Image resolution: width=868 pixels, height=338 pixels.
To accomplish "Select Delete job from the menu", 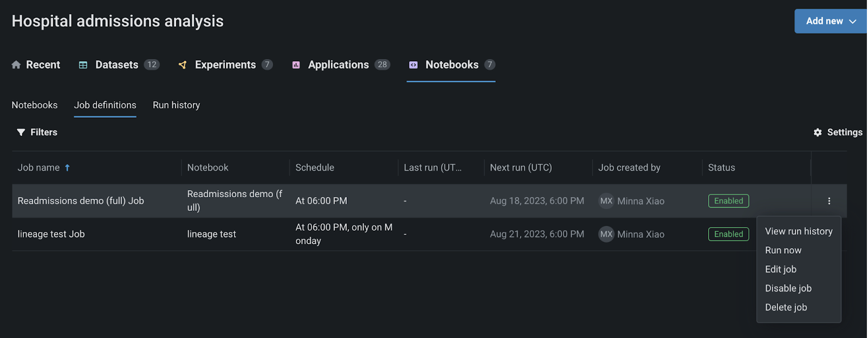I will point(786,307).
